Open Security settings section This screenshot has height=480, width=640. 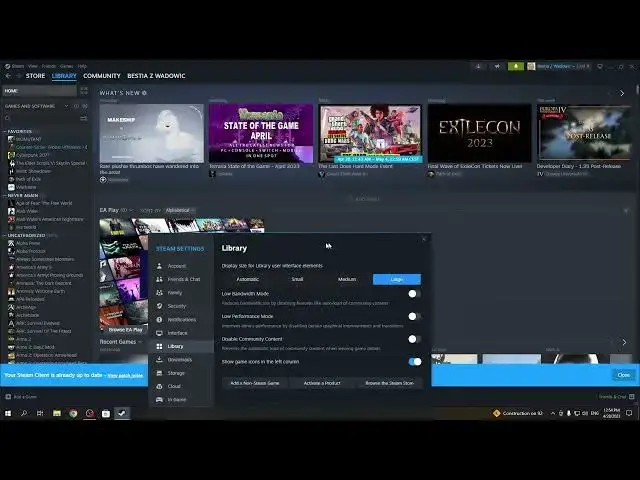click(x=181, y=306)
